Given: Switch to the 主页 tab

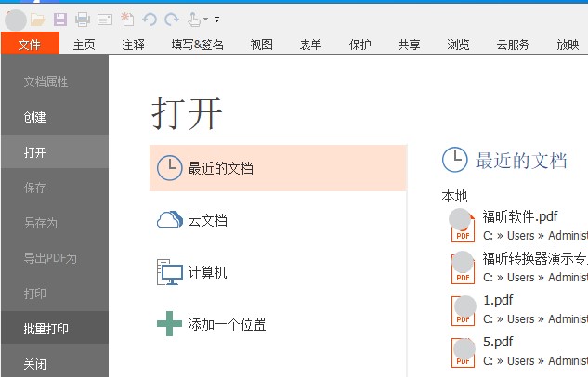Looking at the screenshot, I should point(84,45).
